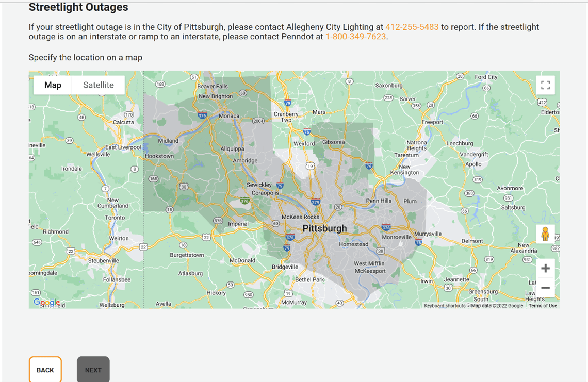Click Bridgeville on the map
588x382 pixels.
(x=285, y=267)
